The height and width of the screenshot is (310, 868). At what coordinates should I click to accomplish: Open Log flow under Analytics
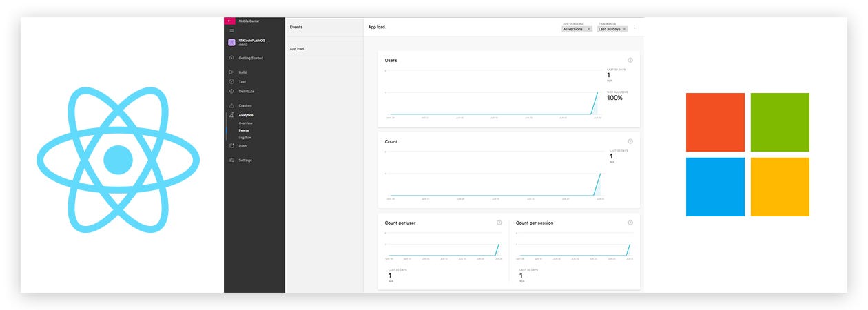245,138
